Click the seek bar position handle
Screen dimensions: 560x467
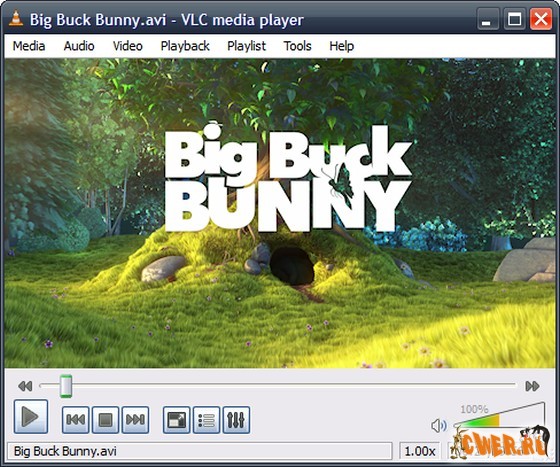click(66, 386)
